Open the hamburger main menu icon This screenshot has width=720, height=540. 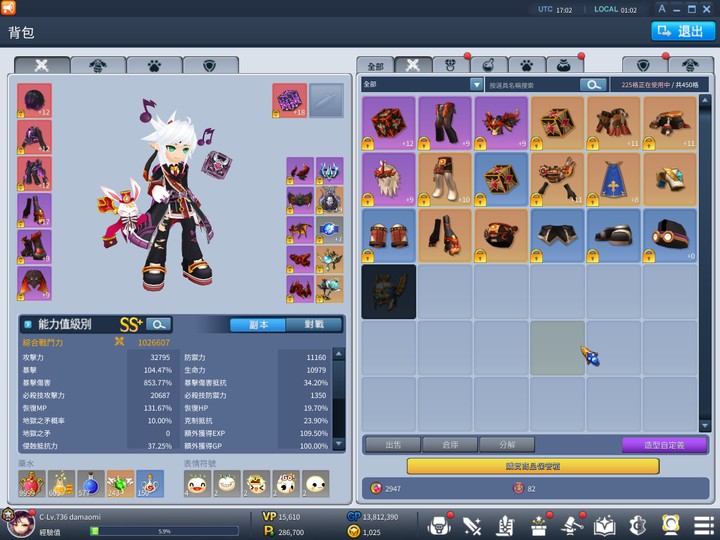point(703,526)
